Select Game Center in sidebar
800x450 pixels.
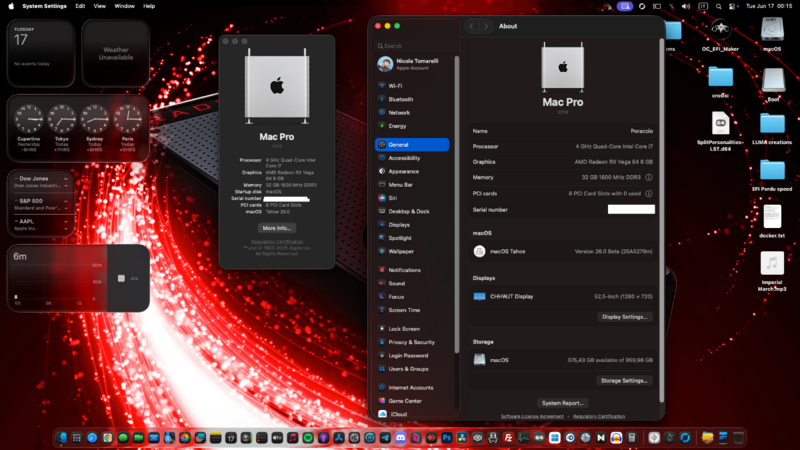[405, 400]
